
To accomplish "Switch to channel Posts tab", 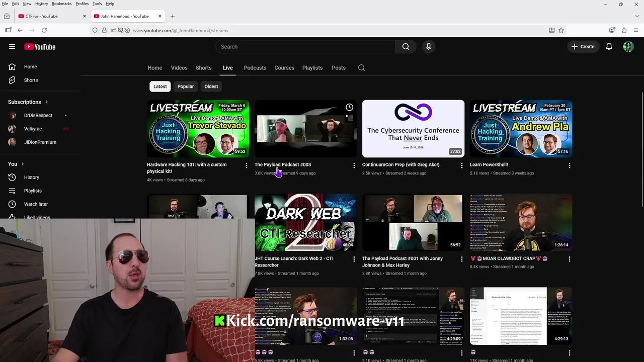I will 339,68.
